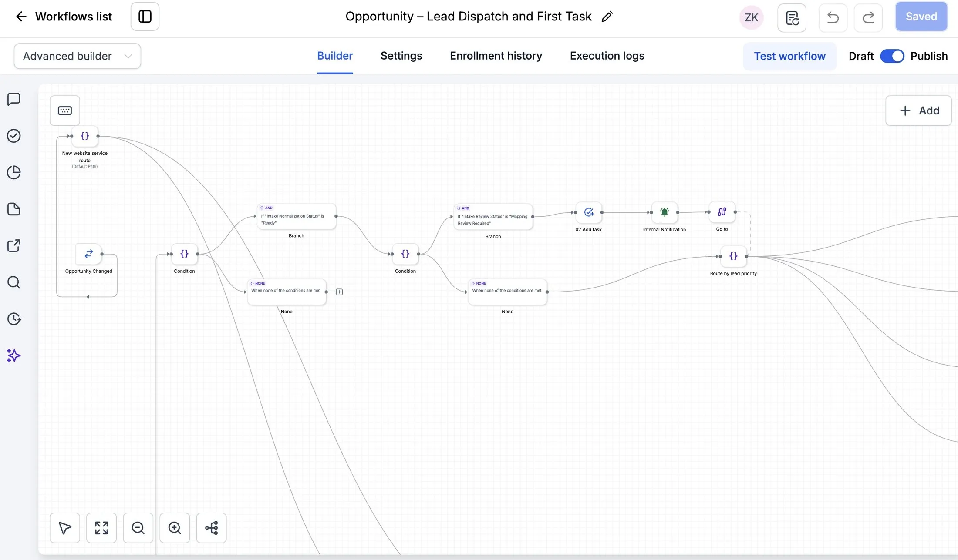This screenshot has width=958, height=560.
Task: Open the Enrollment history tab
Action: 496,56
